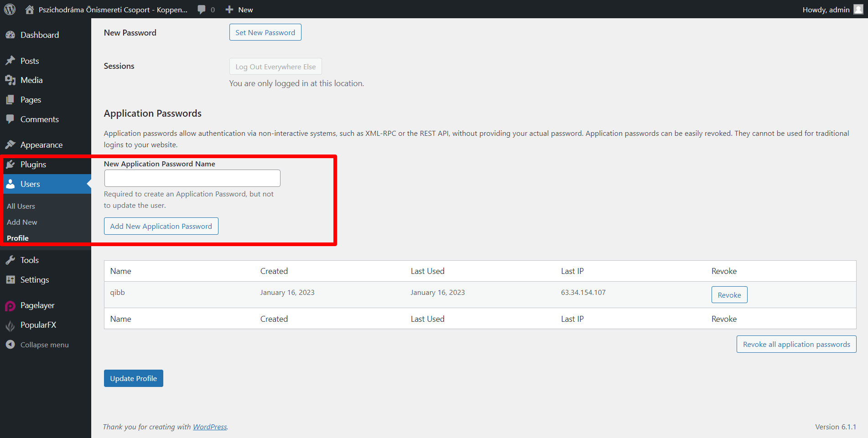Focus the New Application Password Name field
Image resolution: width=868 pixels, height=438 pixels.
coord(192,178)
